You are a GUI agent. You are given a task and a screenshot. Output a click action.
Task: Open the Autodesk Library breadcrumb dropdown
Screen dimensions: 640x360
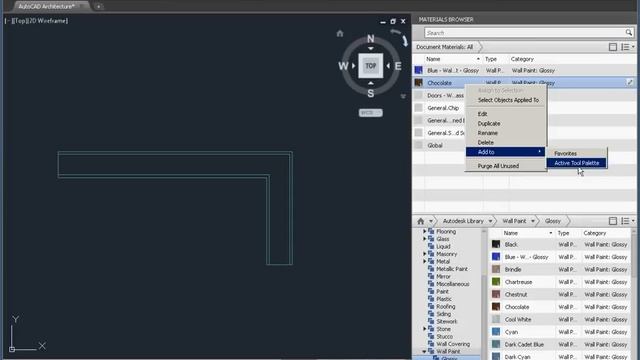(x=490, y=221)
